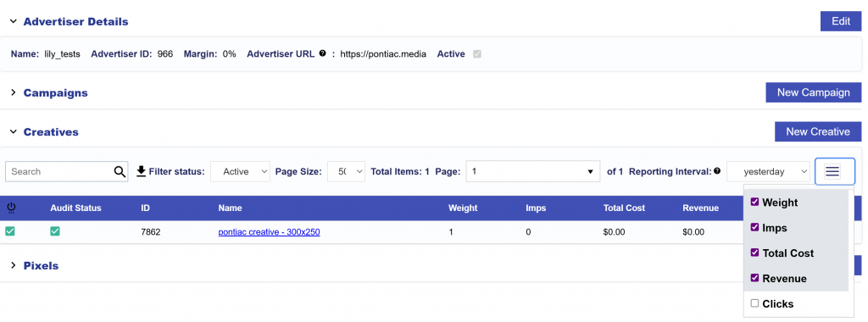Viewport: 868px width, 322px height.
Task: Click the download export icon
Action: [x=142, y=171]
